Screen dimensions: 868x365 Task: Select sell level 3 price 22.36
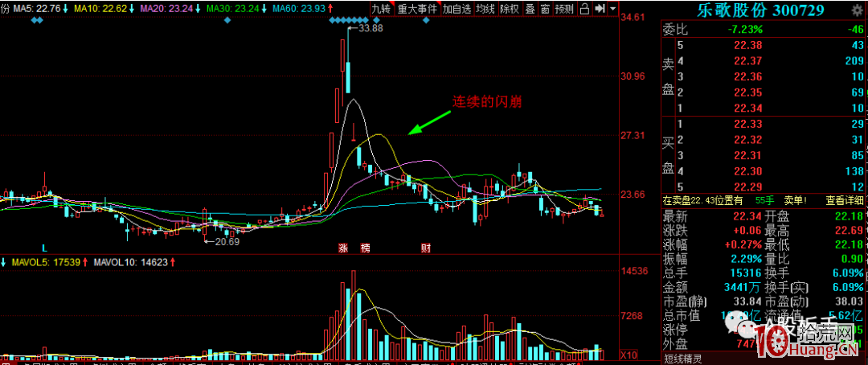[x=750, y=76]
